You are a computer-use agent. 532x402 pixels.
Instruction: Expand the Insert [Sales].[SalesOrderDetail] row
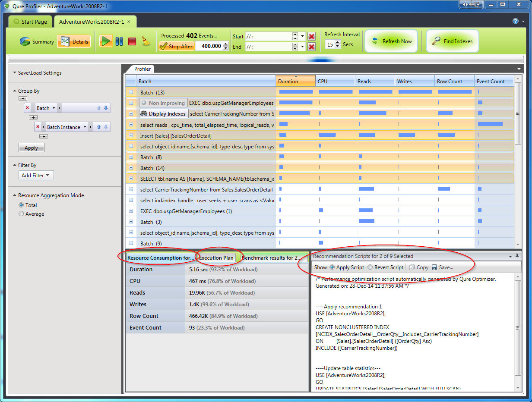coord(131,135)
